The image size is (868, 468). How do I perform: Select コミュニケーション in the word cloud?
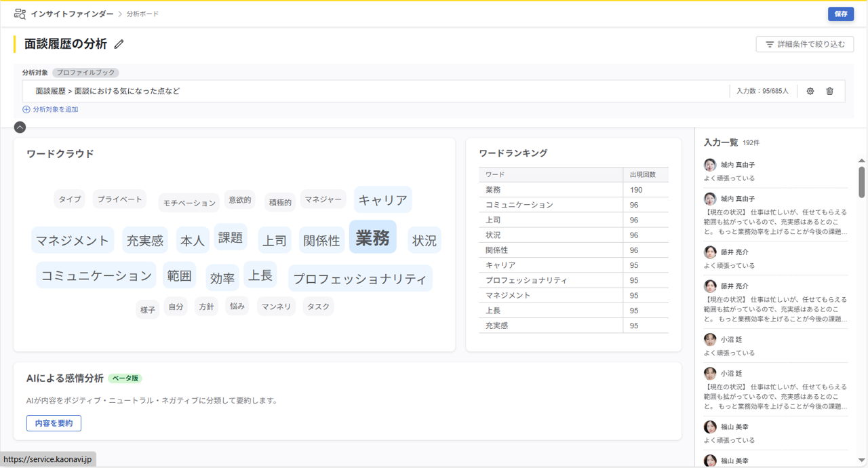[x=96, y=275]
